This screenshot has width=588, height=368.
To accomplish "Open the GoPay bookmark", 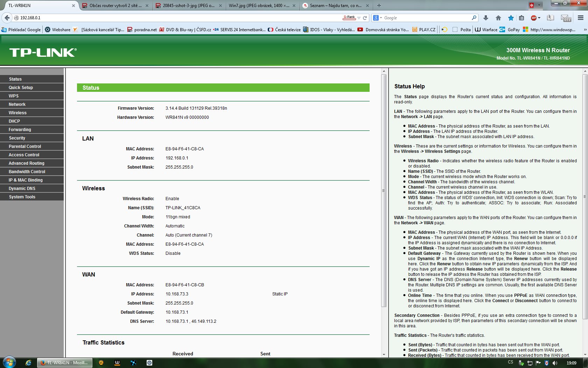I will coord(510,30).
